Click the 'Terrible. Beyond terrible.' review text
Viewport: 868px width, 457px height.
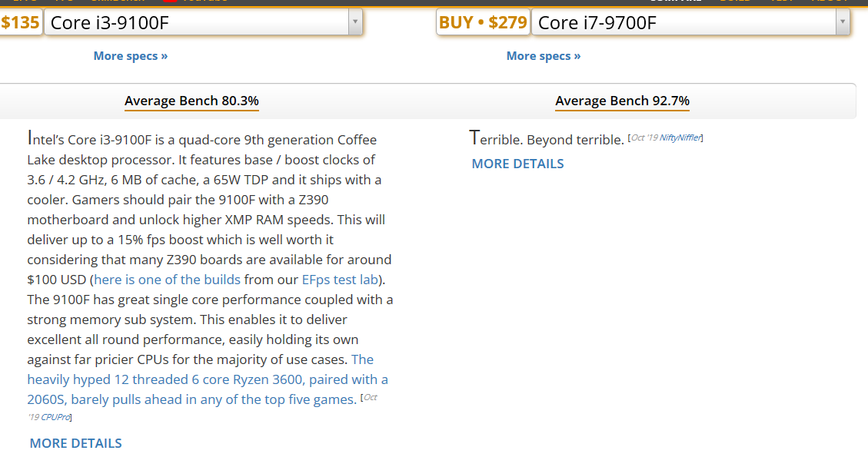tap(547, 140)
